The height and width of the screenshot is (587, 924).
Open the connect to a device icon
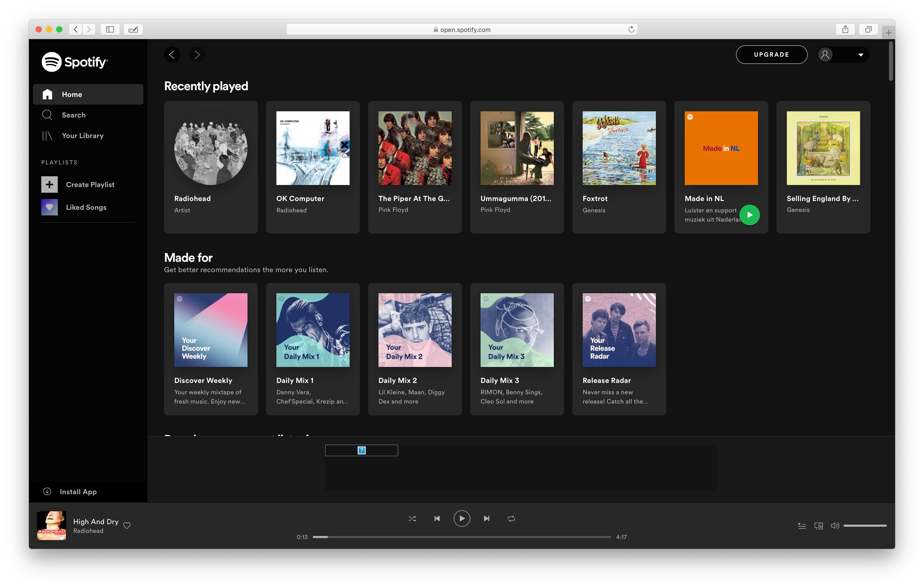[x=819, y=526]
